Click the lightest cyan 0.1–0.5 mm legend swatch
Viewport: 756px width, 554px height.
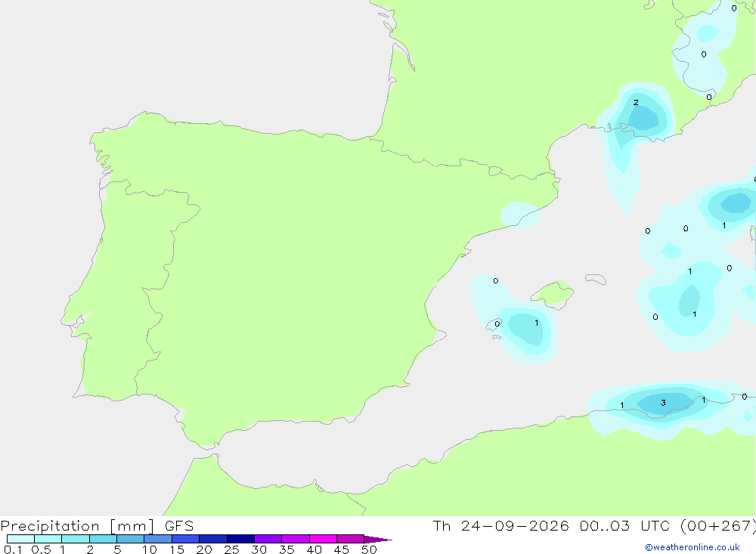[x=20, y=539]
